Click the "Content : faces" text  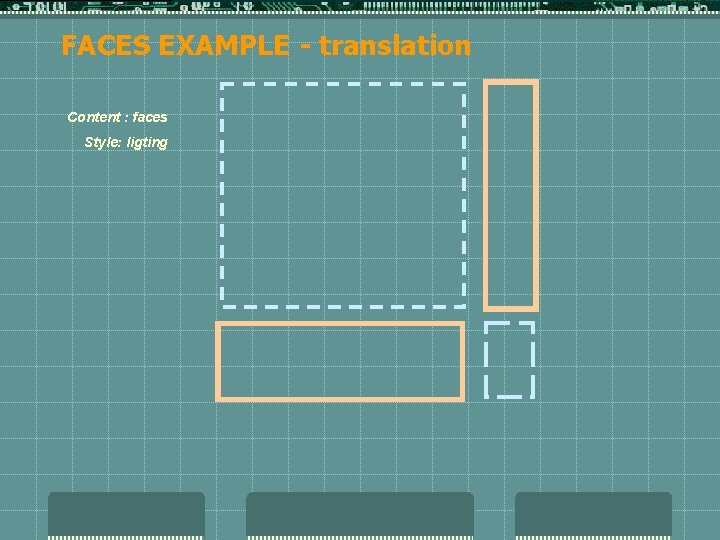point(118,117)
